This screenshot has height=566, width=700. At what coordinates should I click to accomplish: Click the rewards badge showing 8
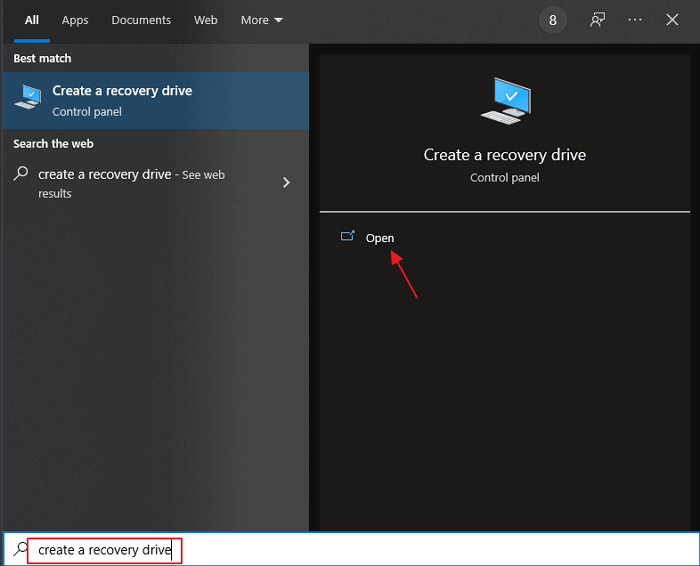tap(553, 20)
